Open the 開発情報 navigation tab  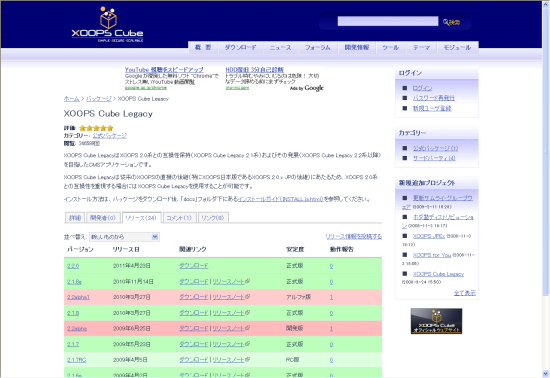[x=356, y=48]
